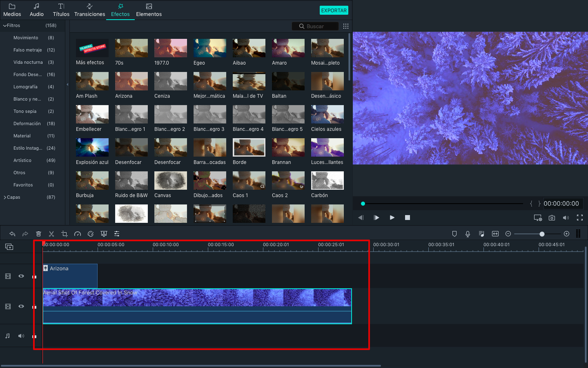Select the Aerial Shot forest clip
Viewport: 588px width, 368px height.
click(x=197, y=306)
